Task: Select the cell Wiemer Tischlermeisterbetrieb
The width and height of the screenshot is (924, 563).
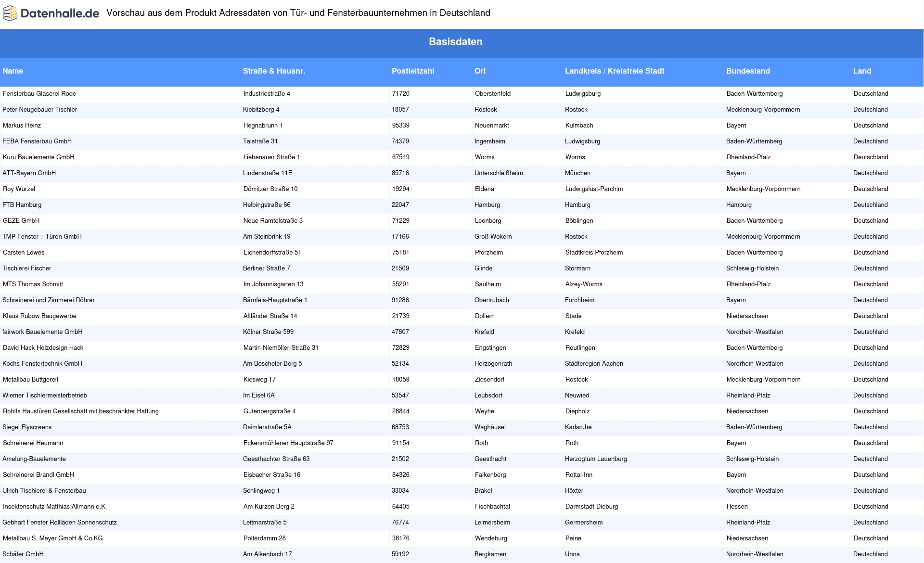Action: click(x=120, y=396)
